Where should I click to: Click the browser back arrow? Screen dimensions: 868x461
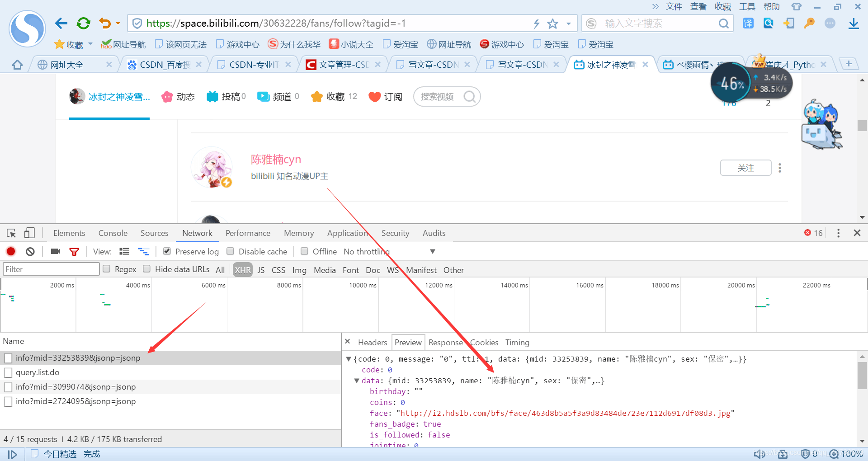tap(61, 23)
